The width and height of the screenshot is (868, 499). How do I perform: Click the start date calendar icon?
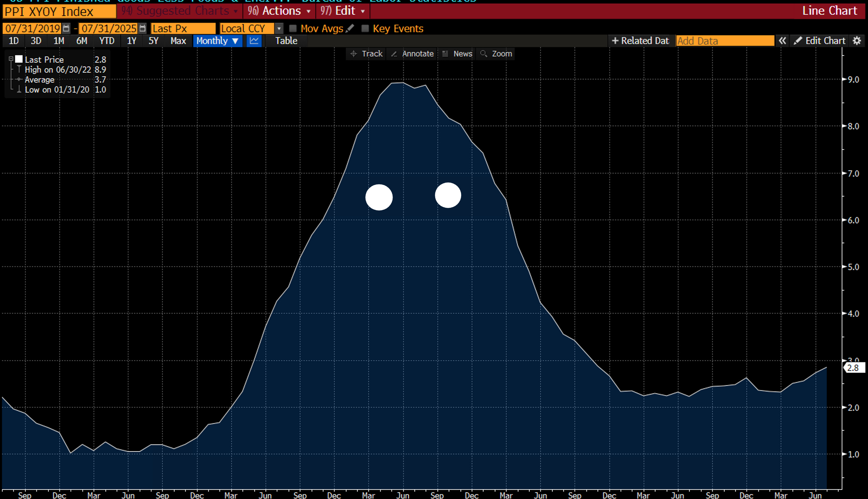66,28
